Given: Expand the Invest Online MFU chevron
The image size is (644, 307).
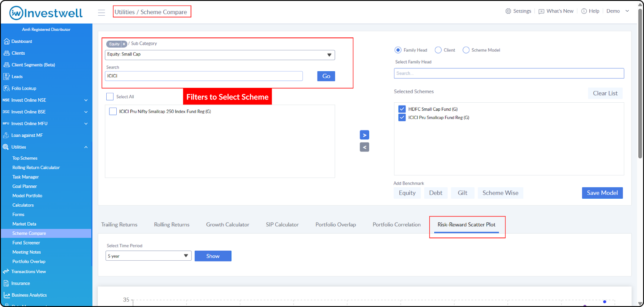Looking at the screenshot, I should click(x=86, y=124).
